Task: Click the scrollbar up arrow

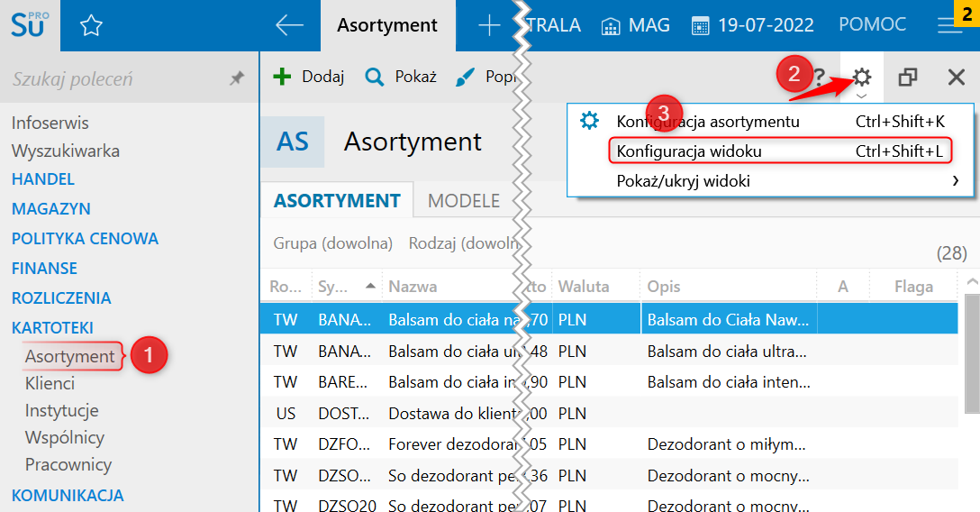Action: point(972,282)
